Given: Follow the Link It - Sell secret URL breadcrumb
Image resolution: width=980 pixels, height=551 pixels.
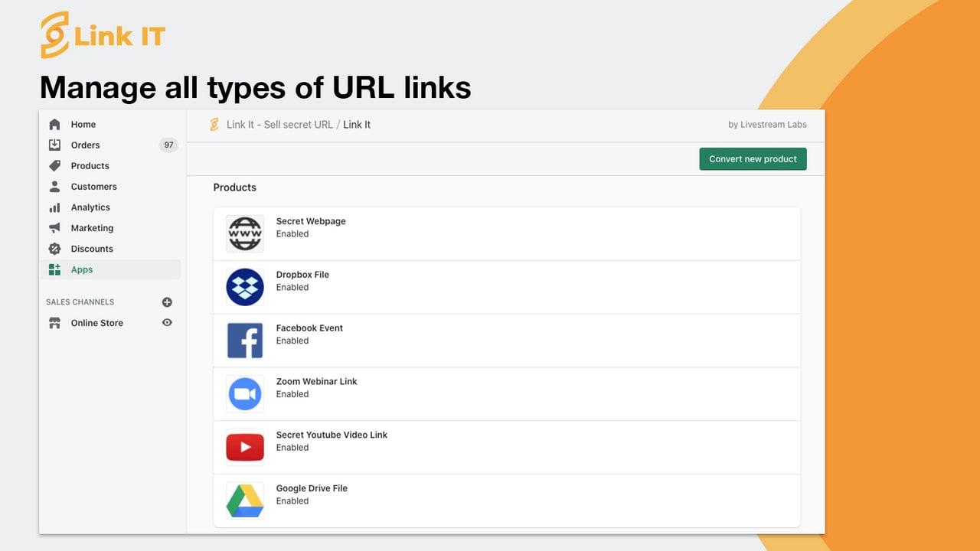Looking at the screenshot, I should click(x=279, y=125).
